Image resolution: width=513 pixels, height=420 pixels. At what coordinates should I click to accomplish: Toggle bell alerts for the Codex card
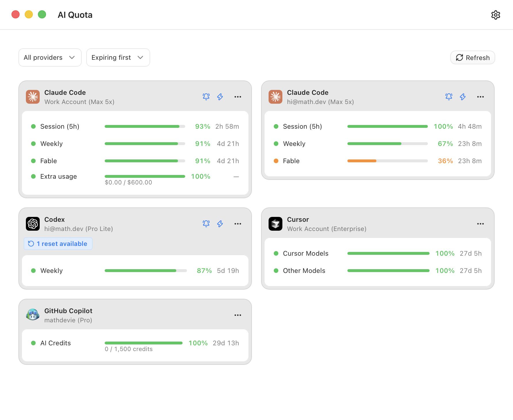click(206, 224)
